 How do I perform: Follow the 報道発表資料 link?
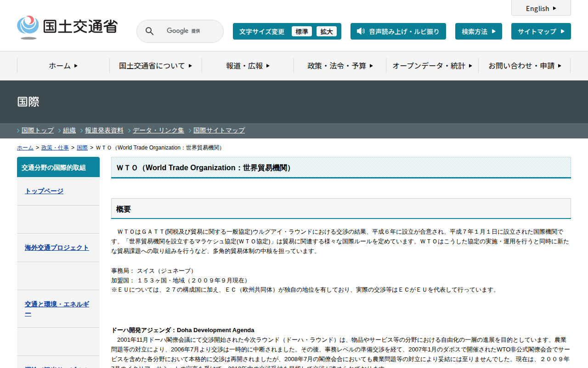tap(104, 130)
